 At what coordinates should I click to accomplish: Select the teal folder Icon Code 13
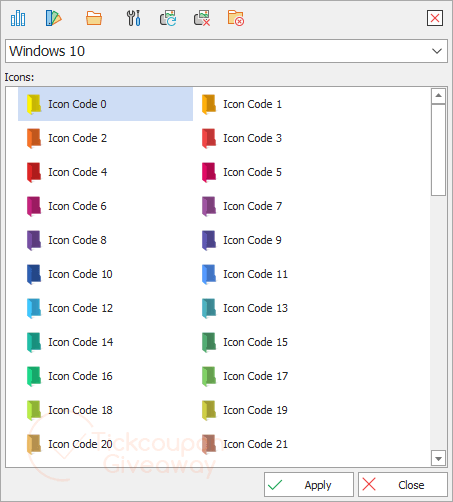tap(280, 308)
